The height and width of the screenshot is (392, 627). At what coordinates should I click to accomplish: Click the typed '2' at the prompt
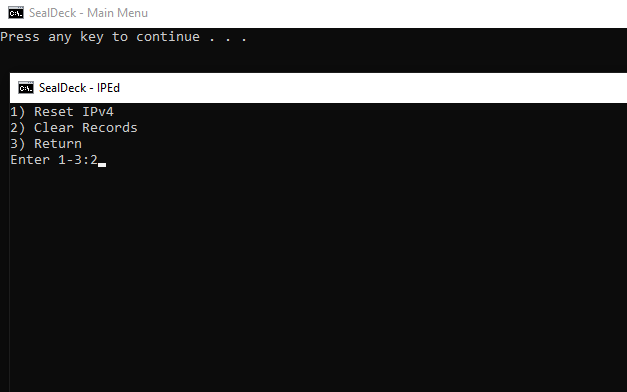tap(94, 160)
